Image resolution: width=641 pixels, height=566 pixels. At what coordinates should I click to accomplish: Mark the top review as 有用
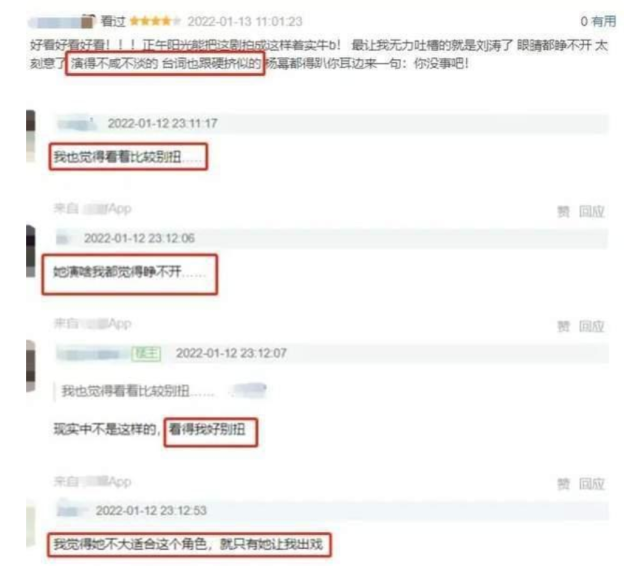tap(598, 21)
